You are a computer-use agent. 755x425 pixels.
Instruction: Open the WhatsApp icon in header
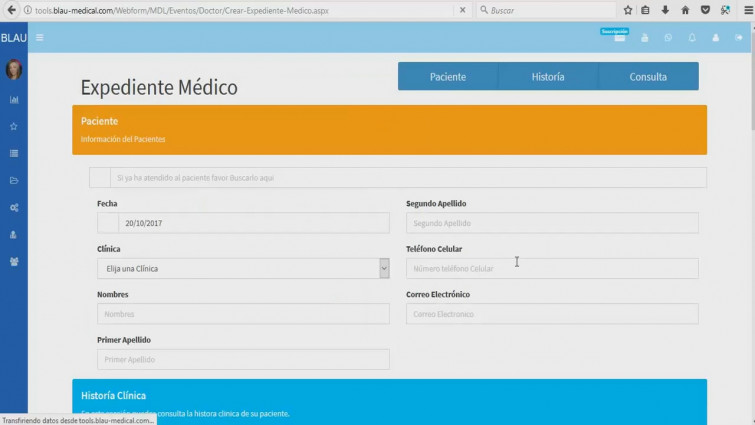[x=668, y=38]
